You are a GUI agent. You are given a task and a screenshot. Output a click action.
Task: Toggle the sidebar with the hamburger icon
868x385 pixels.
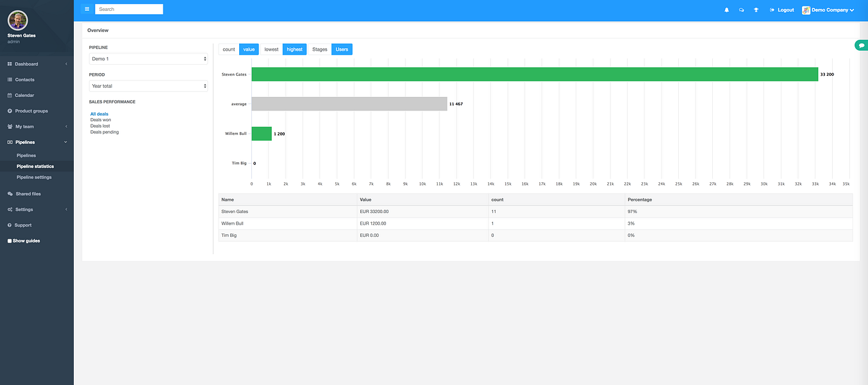(87, 9)
